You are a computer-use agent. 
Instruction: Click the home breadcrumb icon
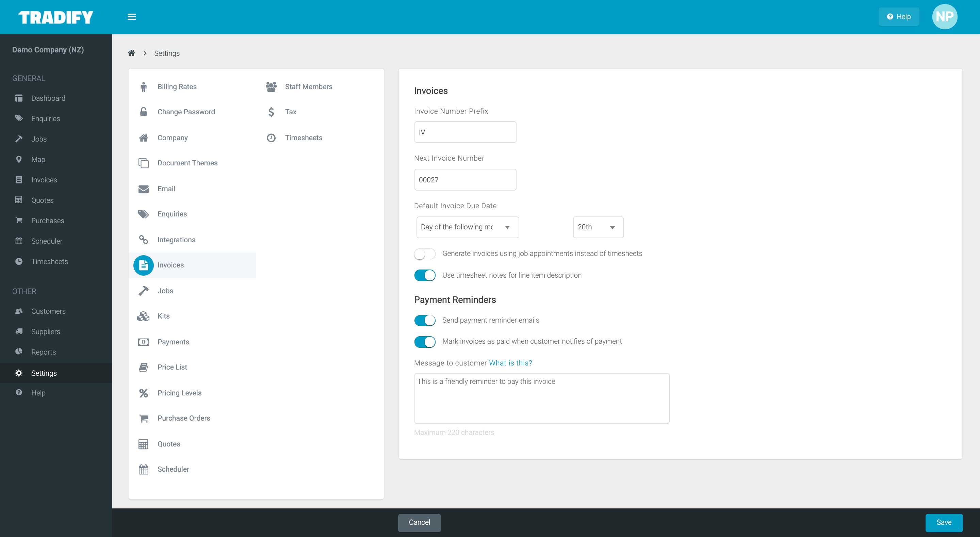pos(131,53)
